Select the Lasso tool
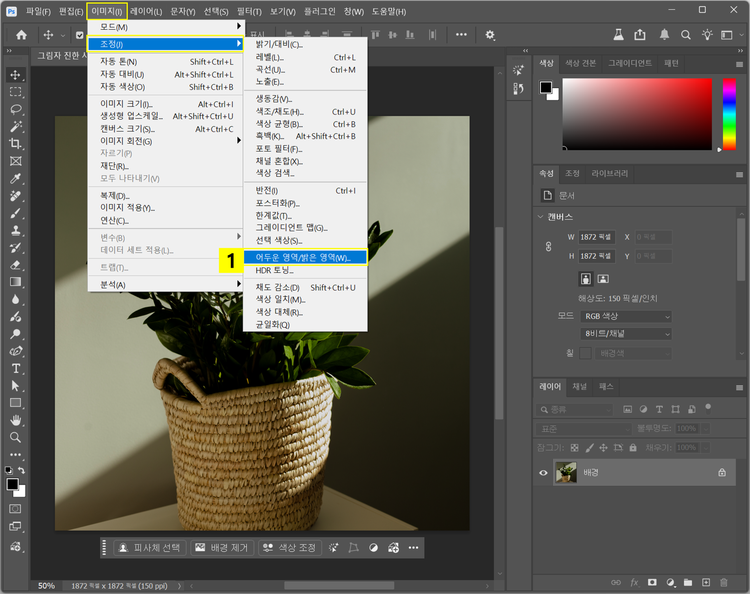The height and width of the screenshot is (594, 750). [x=15, y=109]
